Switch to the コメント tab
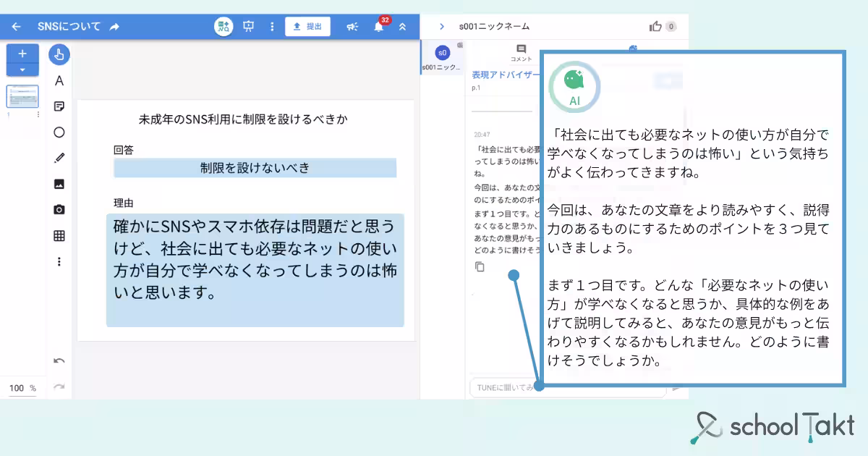This screenshot has height=456, width=868. (x=521, y=53)
